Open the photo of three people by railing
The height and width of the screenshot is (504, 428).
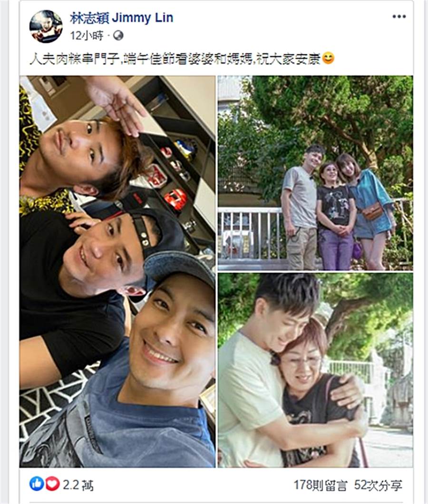(315, 173)
